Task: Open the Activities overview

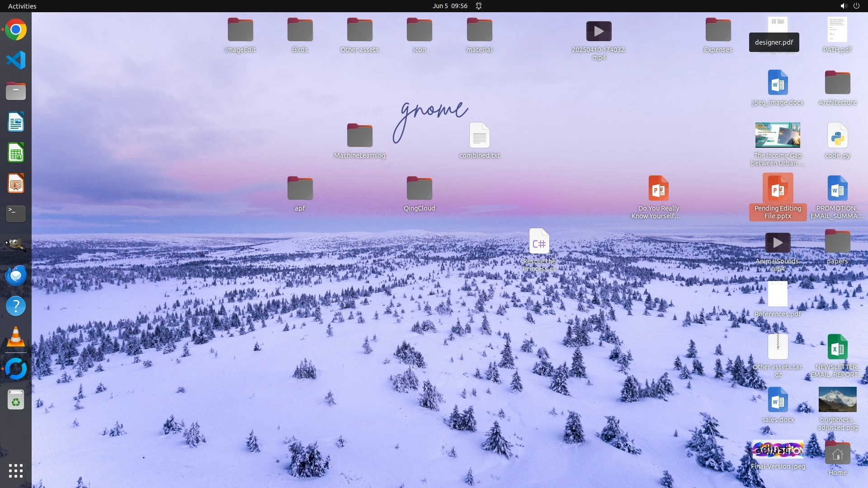Action: click(22, 6)
